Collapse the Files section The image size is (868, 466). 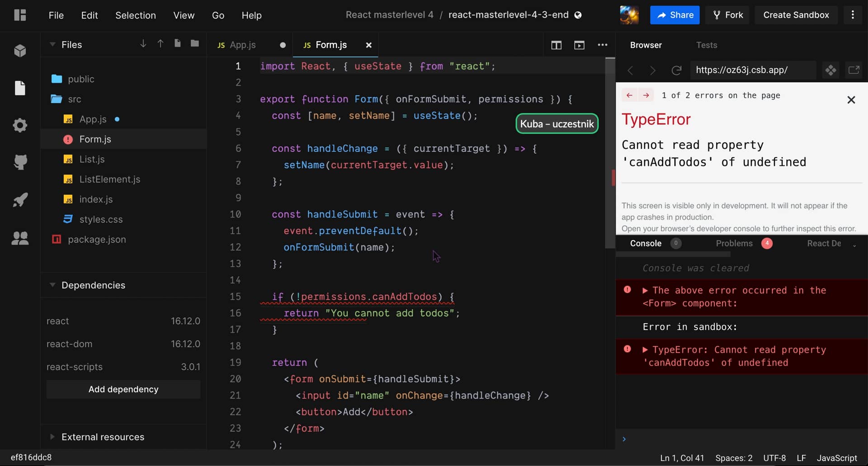pos(52,44)
